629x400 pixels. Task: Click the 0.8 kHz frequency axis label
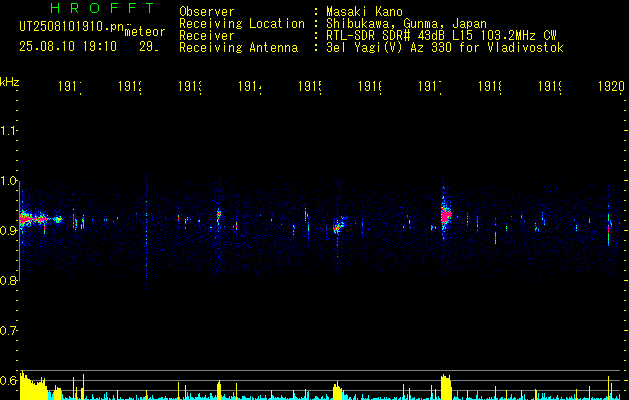[x=9, y=281]
